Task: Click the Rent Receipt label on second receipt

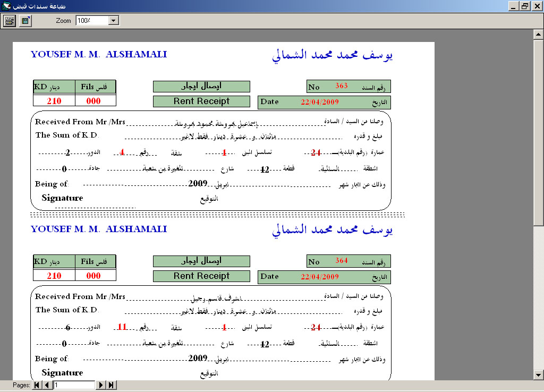Action: tap(201, 276)
